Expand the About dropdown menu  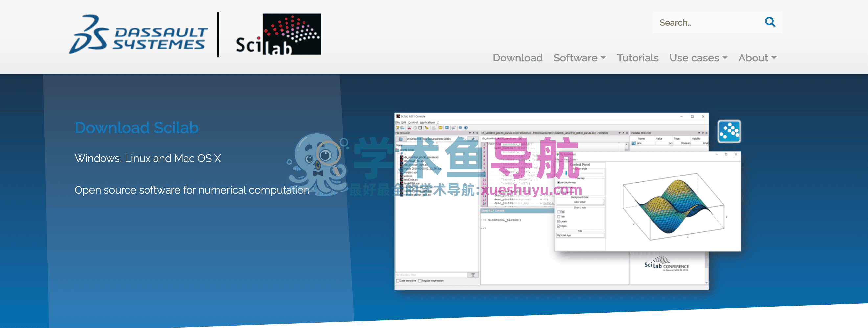(x=757, y=58)
